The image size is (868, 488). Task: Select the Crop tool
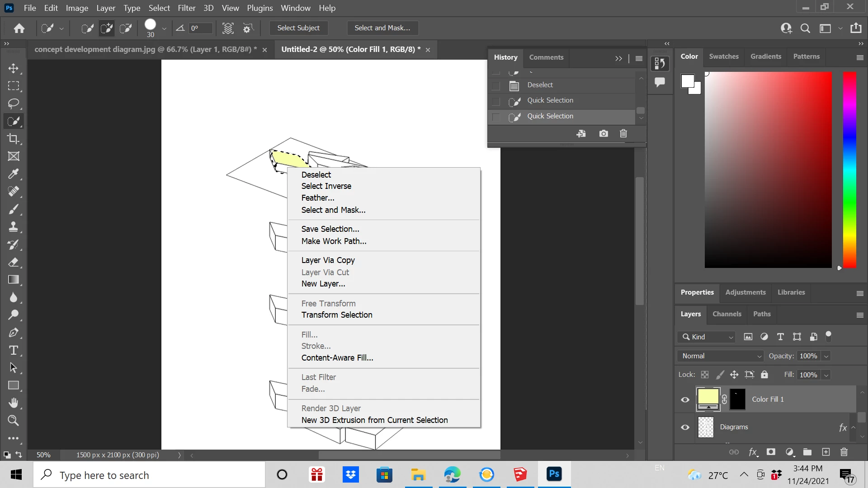(x=14, y=139)
